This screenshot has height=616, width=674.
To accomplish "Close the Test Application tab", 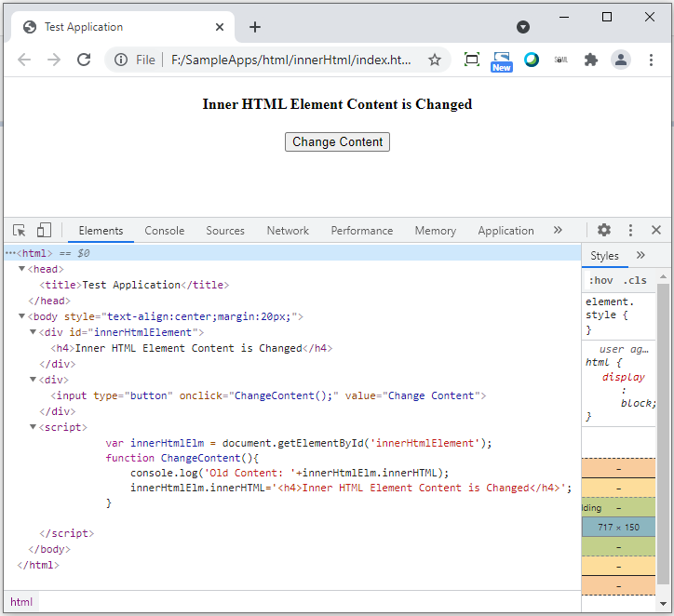I will tap(220, 27).
